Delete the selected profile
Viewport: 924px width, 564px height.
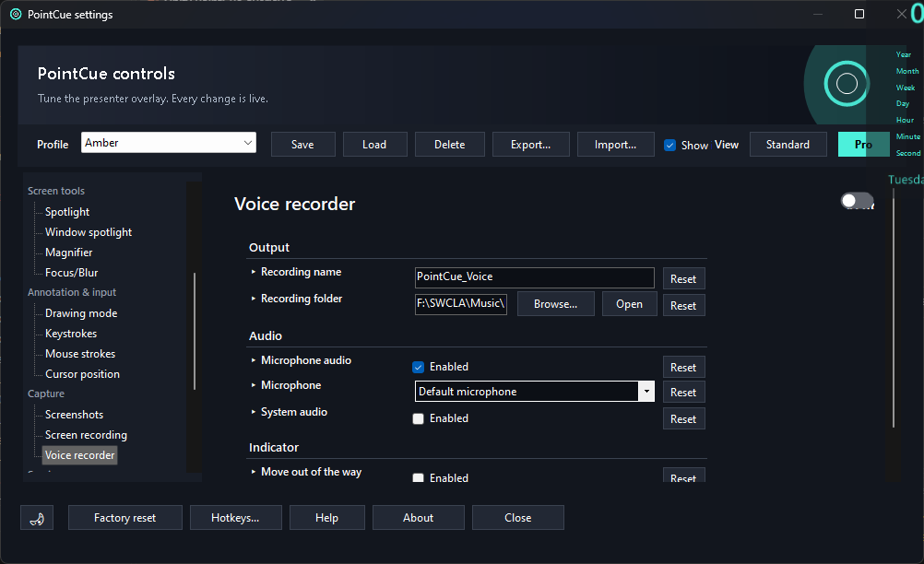point(450,145)
